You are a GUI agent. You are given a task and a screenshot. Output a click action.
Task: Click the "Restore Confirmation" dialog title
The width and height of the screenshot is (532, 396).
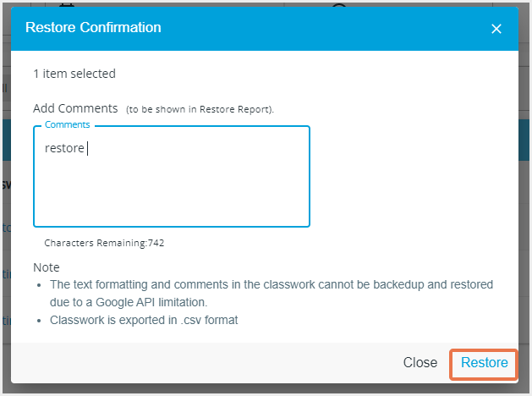93,28
